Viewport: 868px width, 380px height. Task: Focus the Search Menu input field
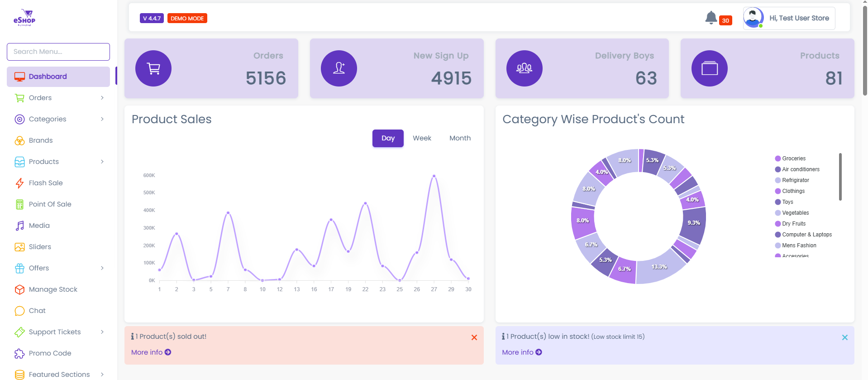tap(58, 52)
